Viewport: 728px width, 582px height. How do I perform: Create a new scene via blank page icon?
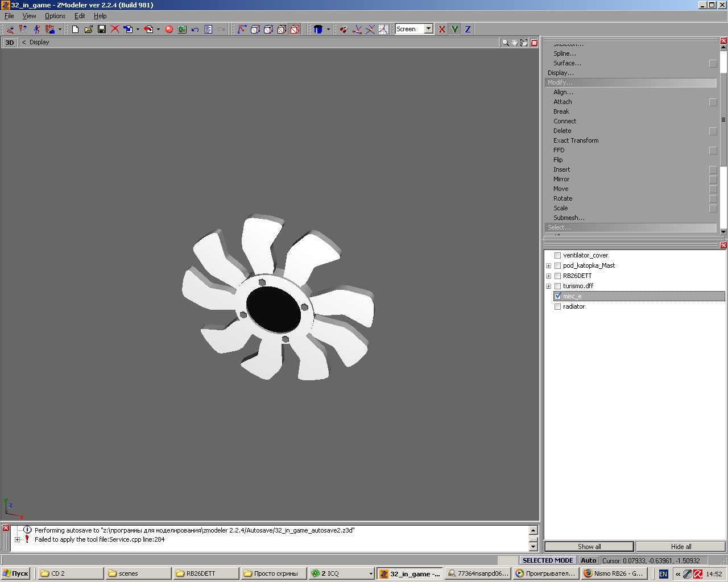[x=75, y=29]
